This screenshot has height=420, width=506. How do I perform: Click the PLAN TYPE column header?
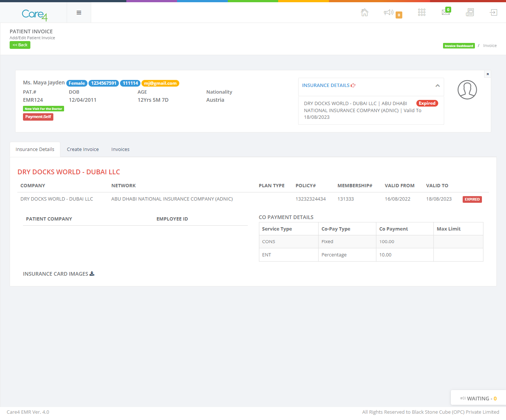pos(272,186)
